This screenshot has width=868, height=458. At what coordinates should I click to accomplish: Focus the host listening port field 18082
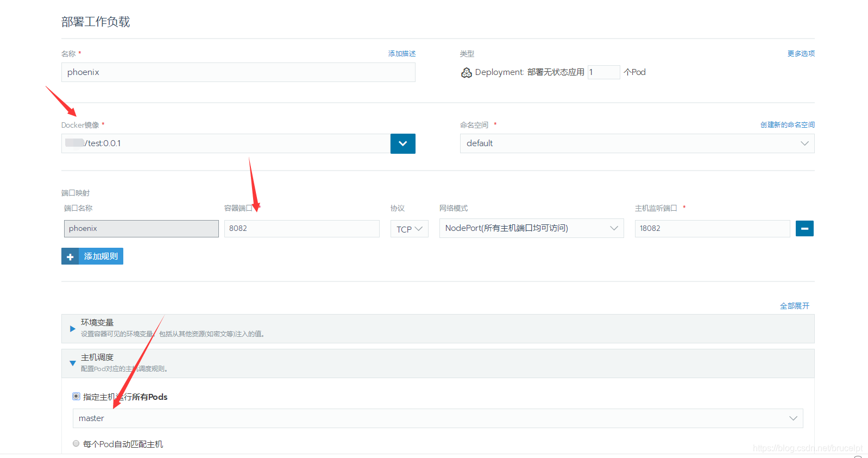(x=712, y=229)
